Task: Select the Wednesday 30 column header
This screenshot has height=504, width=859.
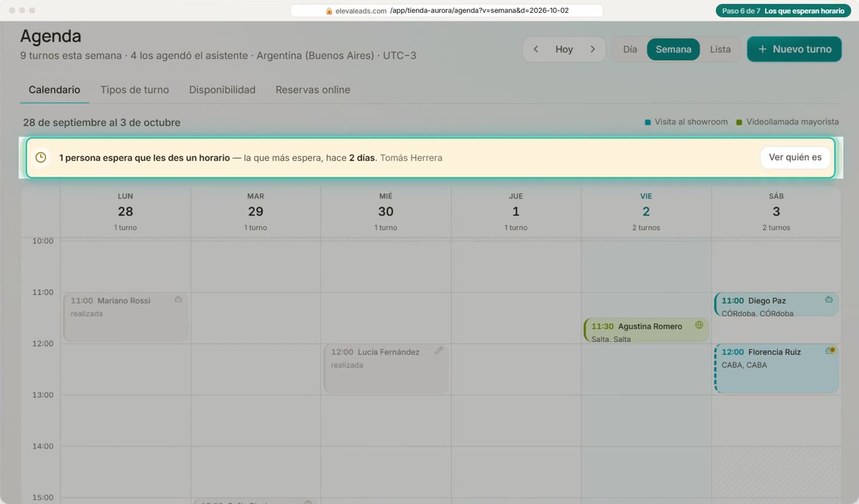Action: [x=385, y=212]
